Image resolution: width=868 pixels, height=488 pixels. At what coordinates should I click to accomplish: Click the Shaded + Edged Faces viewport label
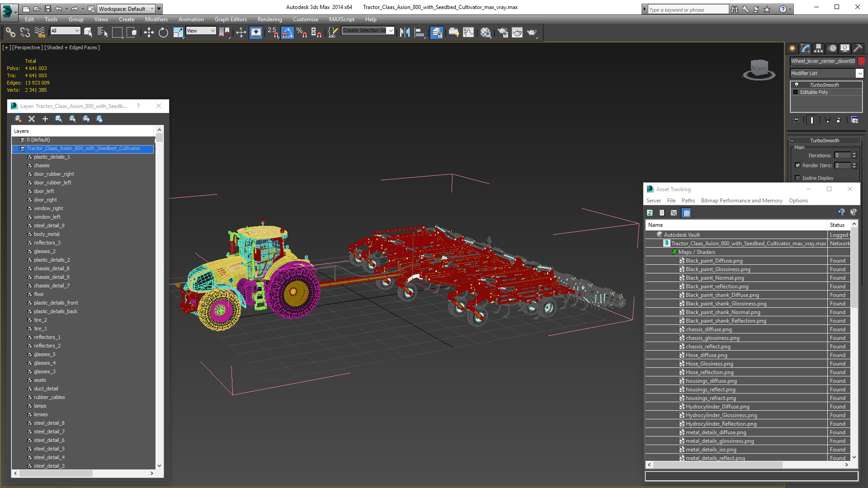coord(72,47)
